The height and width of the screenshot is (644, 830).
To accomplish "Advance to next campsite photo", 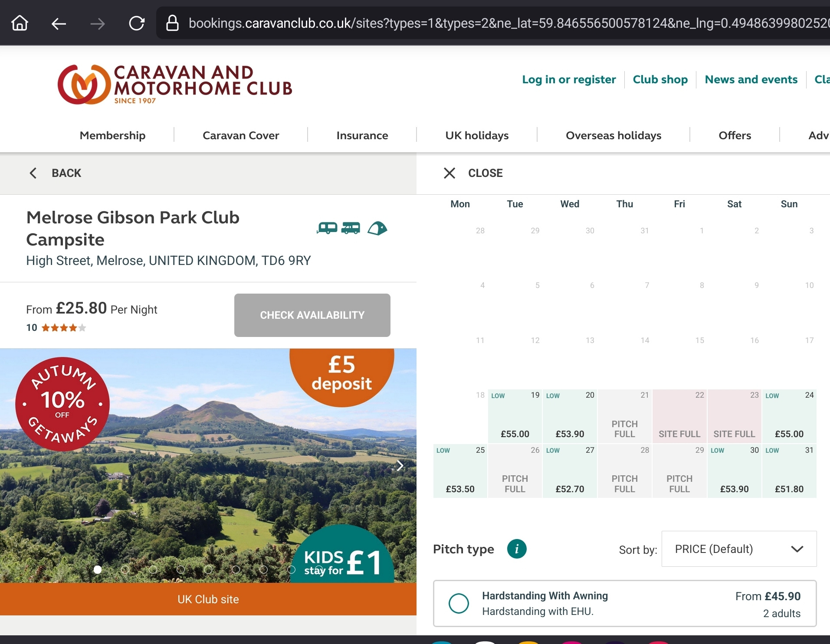I will 400,466.
